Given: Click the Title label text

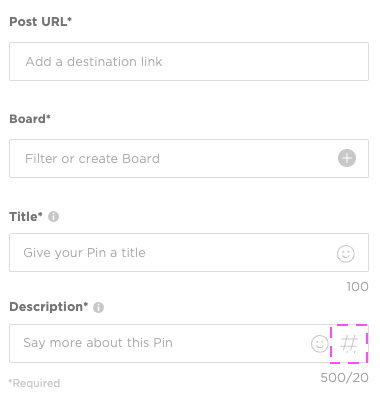Looking at the screenshot, I should [x=26, y=217].
